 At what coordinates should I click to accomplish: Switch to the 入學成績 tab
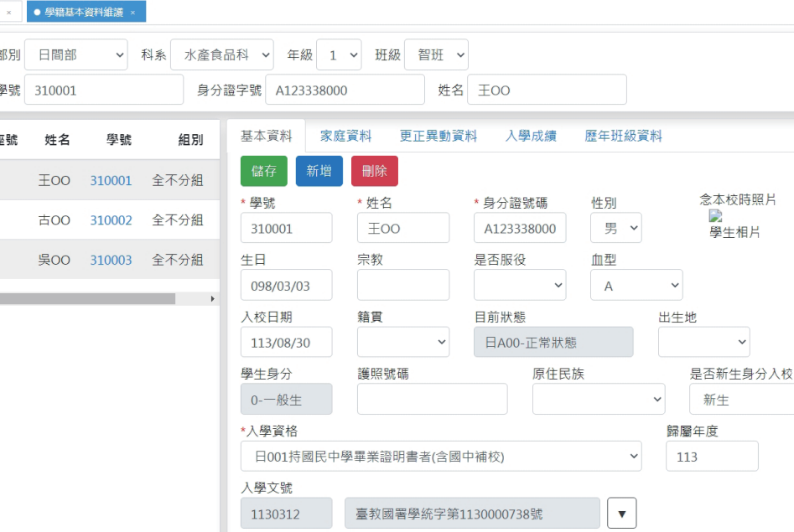click(532, 136)
